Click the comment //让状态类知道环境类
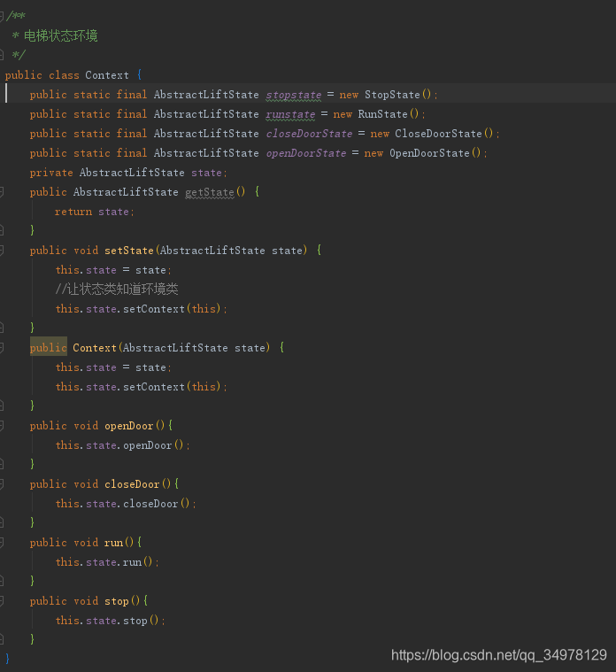Viewport: 616px width, 672px height. (117, 290)
